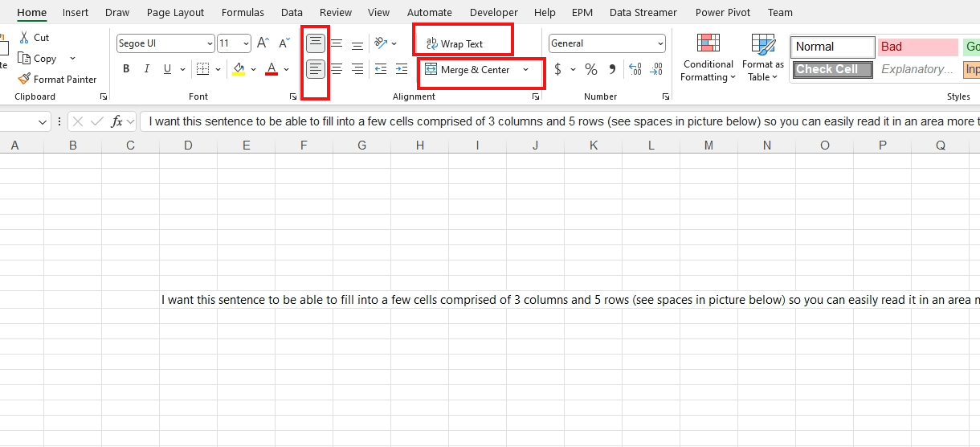Top-align the cell contents
The image size is (980, 447).
pos(316,43)
